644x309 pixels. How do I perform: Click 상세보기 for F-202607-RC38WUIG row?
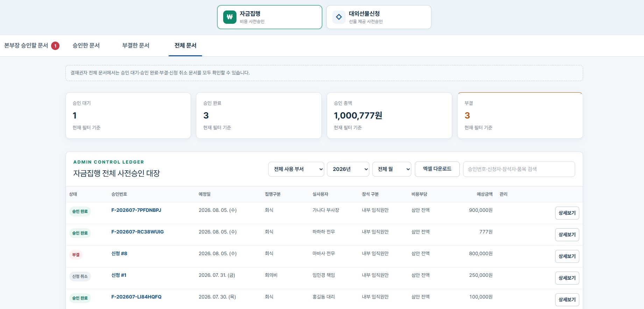point(567,235)
